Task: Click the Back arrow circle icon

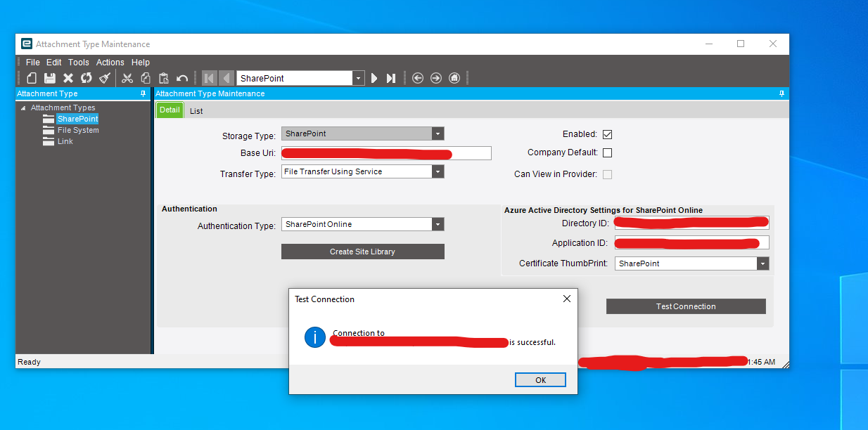Action: (x=418, y=78)
